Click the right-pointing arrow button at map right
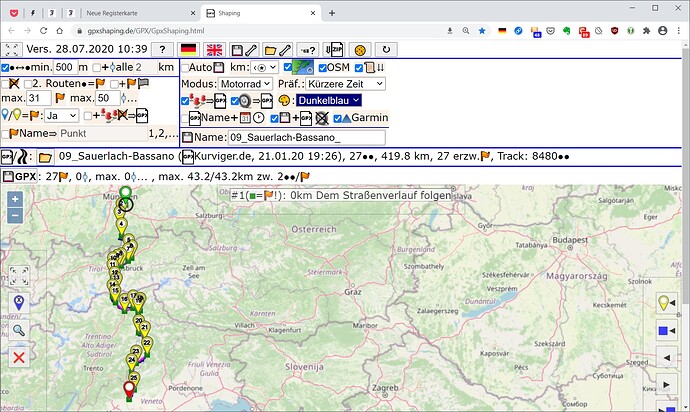The height and width of the screenshot is (412, 690). point(667,384)
